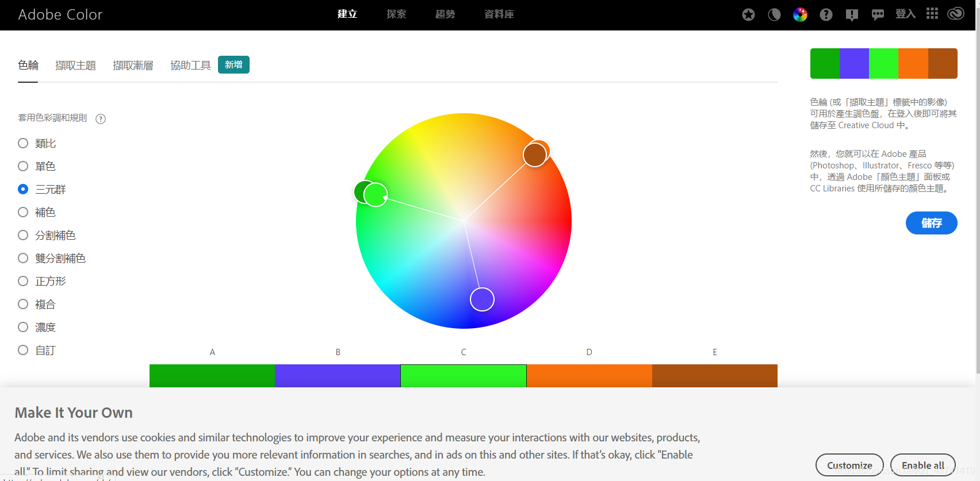Open the 建立 menu item
This screenshot has height=481, width=980.
[x=347, y=14]
